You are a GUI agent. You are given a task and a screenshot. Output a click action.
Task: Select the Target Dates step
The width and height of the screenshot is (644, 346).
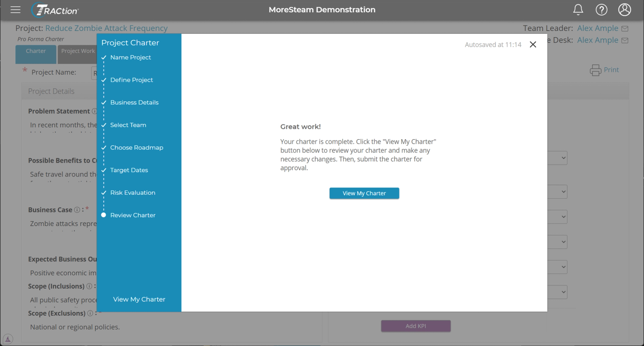129,170
